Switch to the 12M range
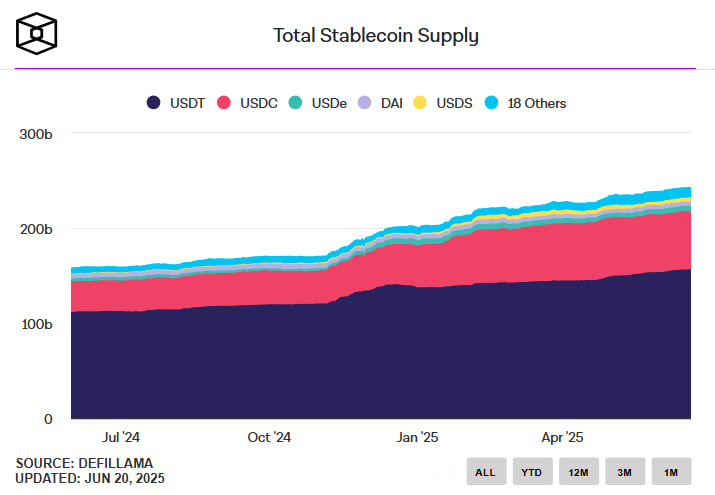 click(577, 471)
